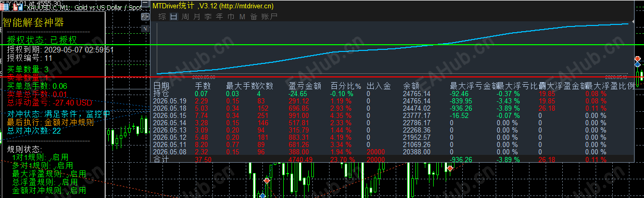The width and height of the screenshot is (644, 198).
Task: Click the 盈亏金额 column header
Action: coord(305,86)
